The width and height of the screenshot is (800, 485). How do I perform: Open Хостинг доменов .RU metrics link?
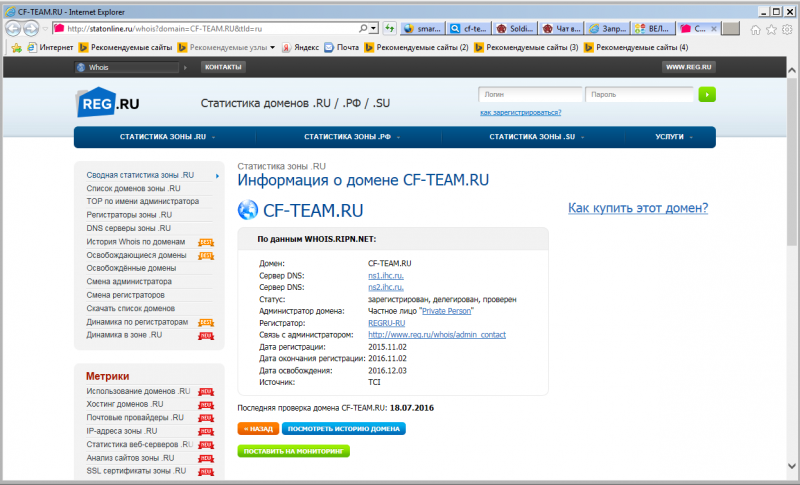[x=125, y=404]
